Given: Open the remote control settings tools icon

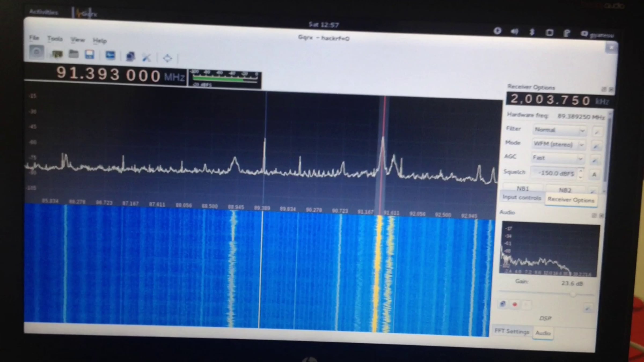Looking at the screenshot, I should coord(147,57).
